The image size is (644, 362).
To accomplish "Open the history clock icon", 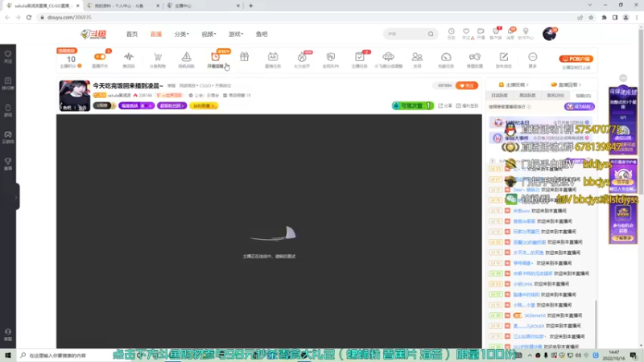I will point(451,33).
